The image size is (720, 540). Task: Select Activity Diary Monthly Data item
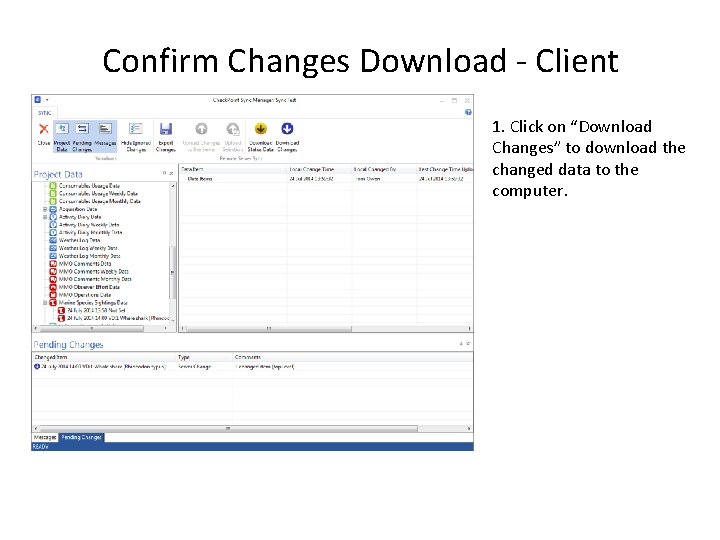tap(90, 233)
